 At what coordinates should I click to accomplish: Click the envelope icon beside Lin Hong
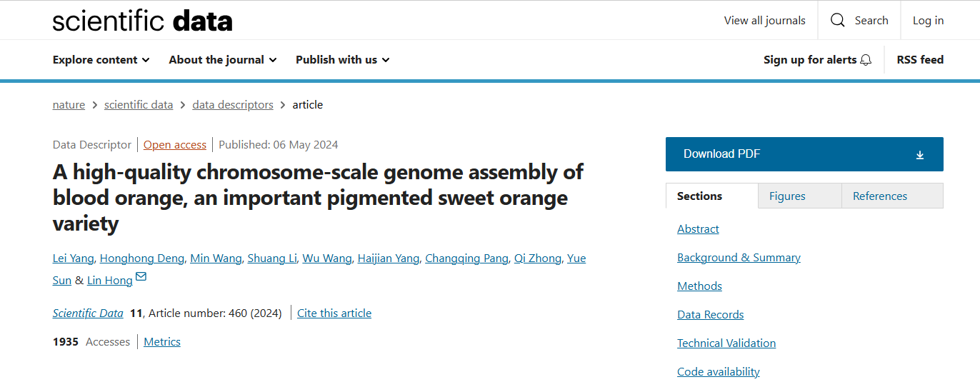click(141, 277)
